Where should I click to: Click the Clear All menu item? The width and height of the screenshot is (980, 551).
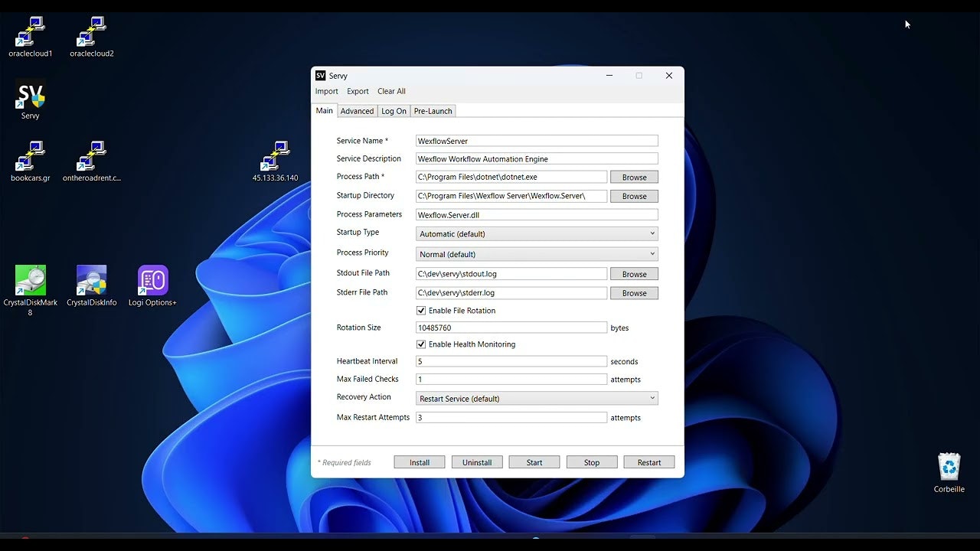(391, 91)
